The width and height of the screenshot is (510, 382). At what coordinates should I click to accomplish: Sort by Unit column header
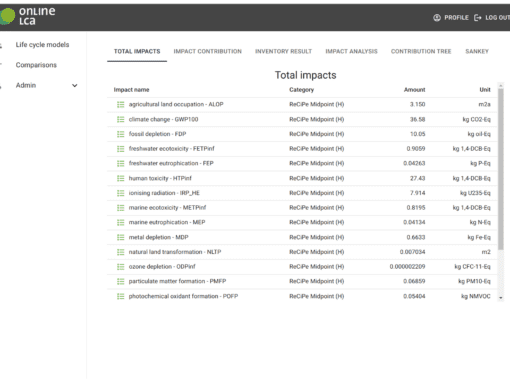click(485, 90)
